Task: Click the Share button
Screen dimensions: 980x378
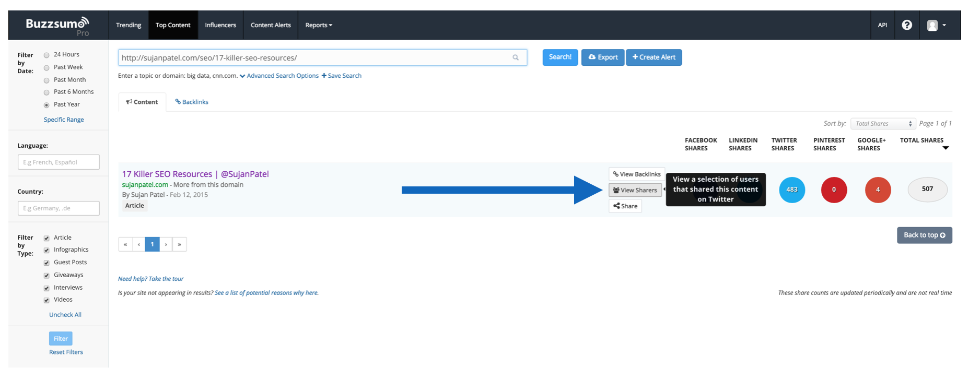Action: point(625,206)
